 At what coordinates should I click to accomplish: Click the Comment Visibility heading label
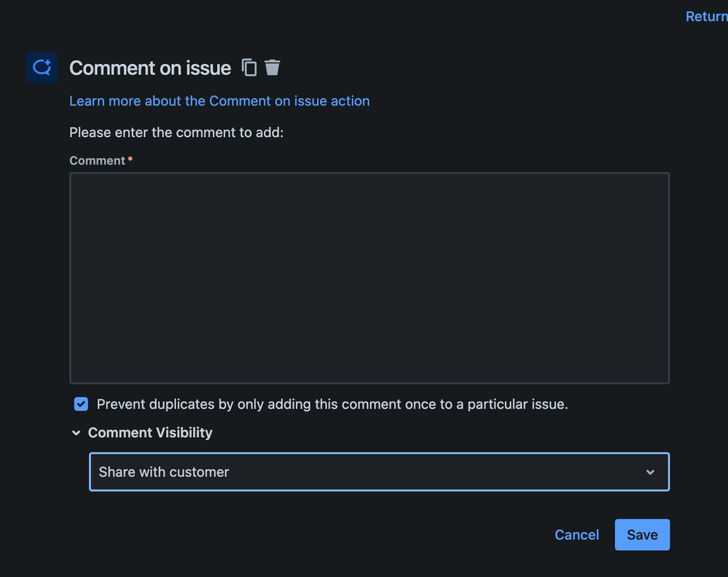(x=150, y=433)
